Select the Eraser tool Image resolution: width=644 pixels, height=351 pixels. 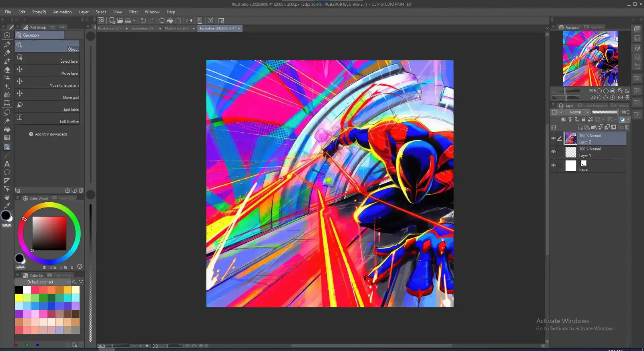[x=7, y=70]
